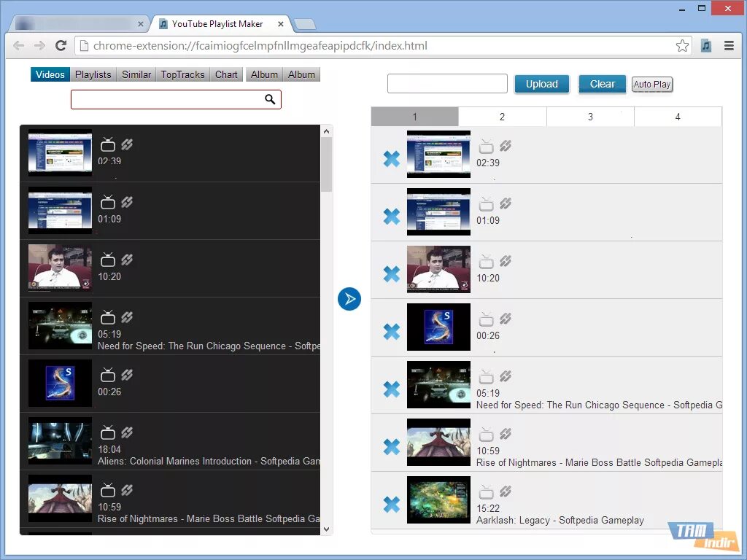Click the link icon on the Aliens: Colonial Marines result
747x560 pixels.
[127, 432]
